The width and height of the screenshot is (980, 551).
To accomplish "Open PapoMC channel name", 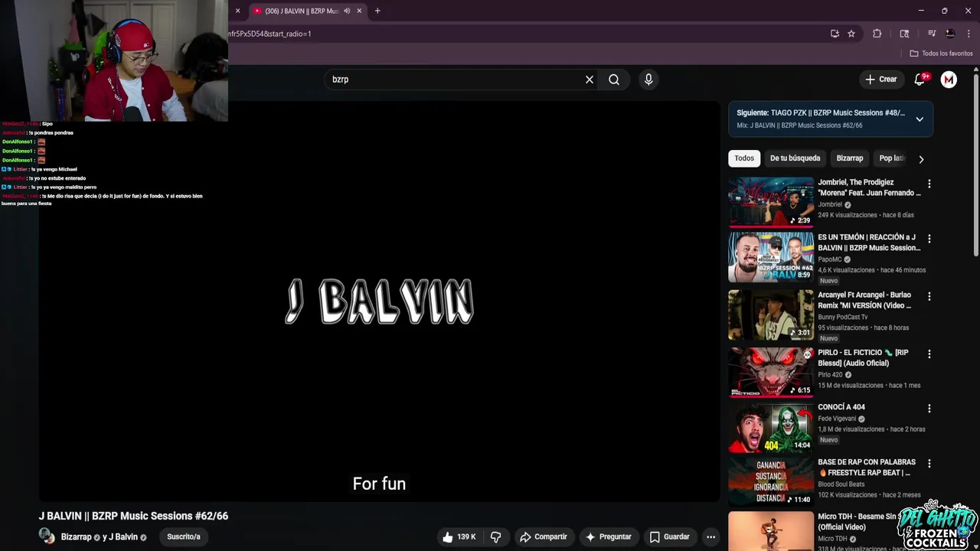I will [829, 259].
